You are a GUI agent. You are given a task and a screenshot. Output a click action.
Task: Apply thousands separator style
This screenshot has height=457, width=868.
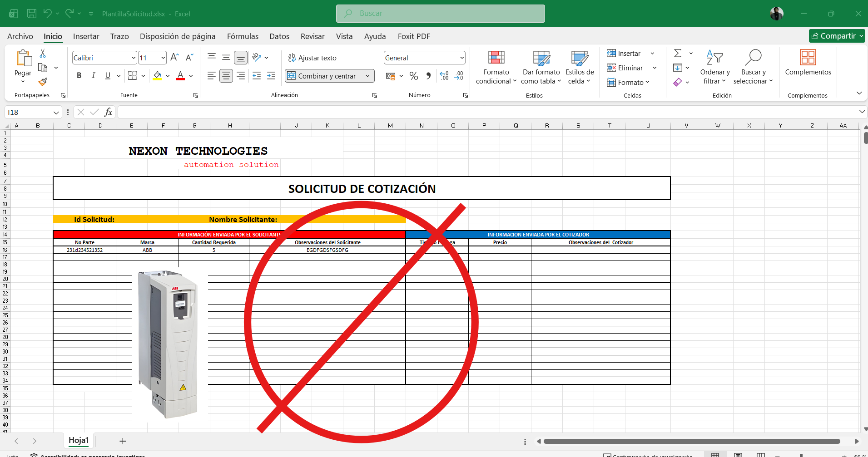pyautogui.click(x=428, y=76)
